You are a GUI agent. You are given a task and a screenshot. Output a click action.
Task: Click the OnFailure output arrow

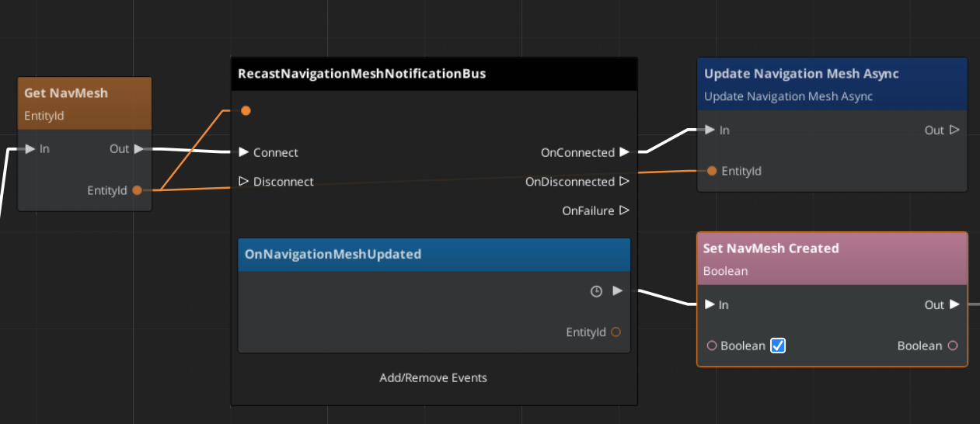click(x=624, y=210)
